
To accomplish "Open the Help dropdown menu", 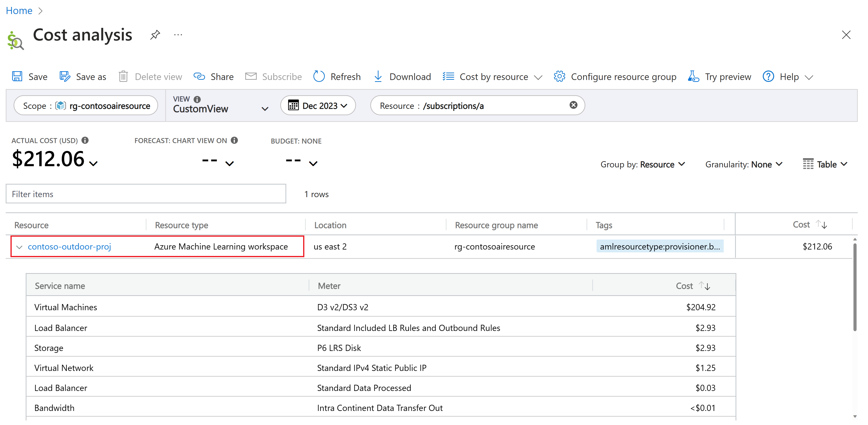I will [x=788, y=76].
